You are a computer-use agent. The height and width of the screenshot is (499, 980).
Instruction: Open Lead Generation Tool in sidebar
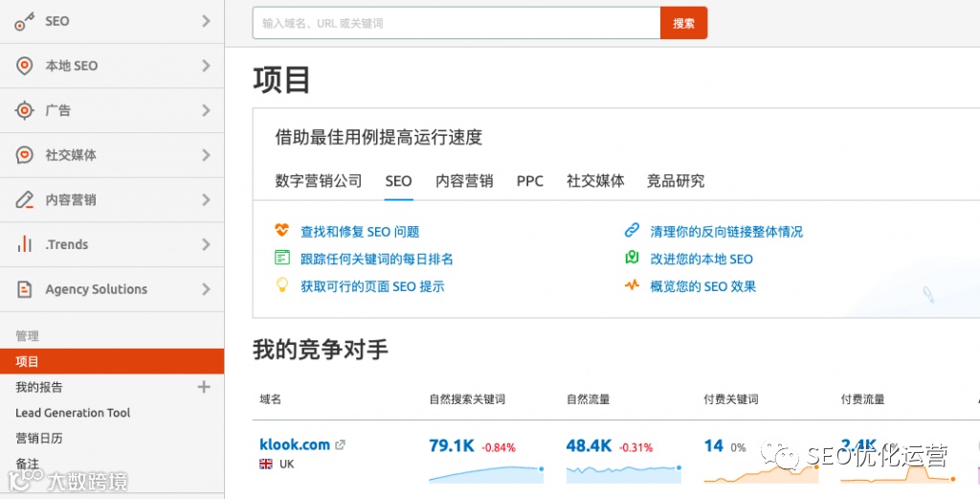coord(73,413)
